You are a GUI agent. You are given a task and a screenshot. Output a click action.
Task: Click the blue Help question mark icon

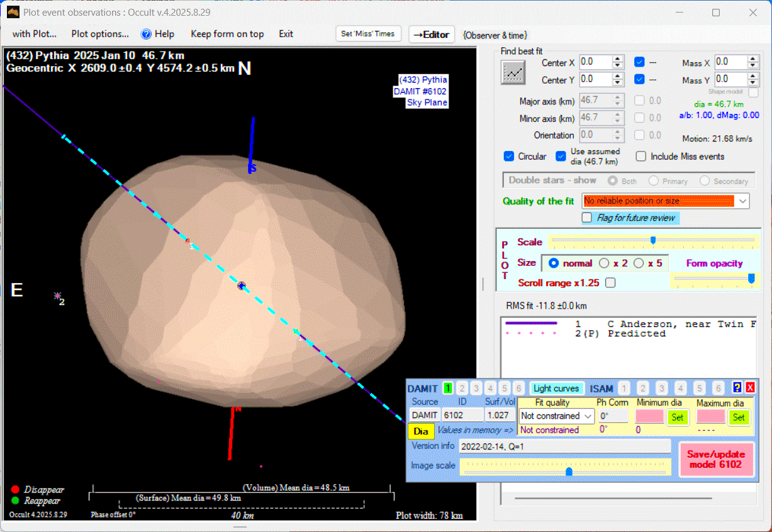tap(146, 34)
